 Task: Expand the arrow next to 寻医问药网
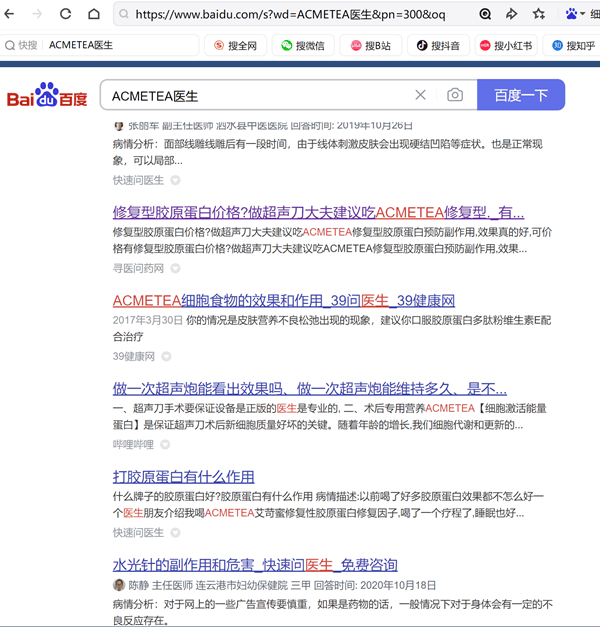tap(175, 268)
